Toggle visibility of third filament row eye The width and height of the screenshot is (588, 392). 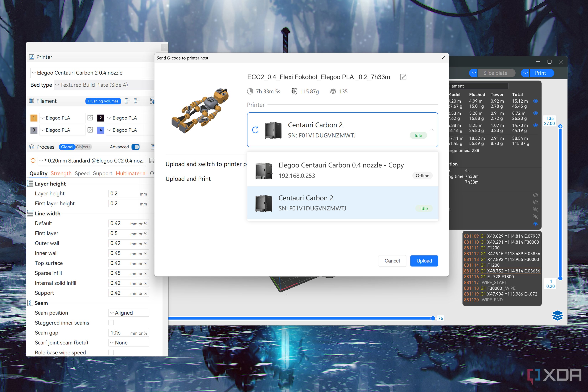coord(535,125)
